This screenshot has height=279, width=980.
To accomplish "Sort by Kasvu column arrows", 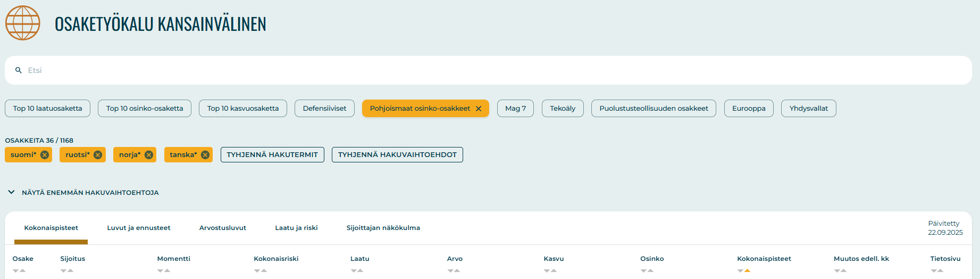I will coord(550,270).
